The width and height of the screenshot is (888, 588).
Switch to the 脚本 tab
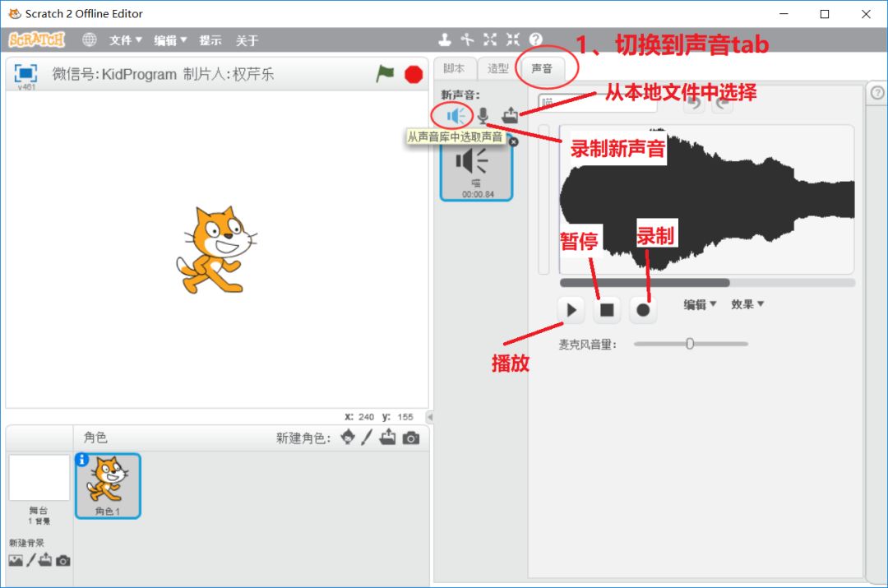pos(453,69)
